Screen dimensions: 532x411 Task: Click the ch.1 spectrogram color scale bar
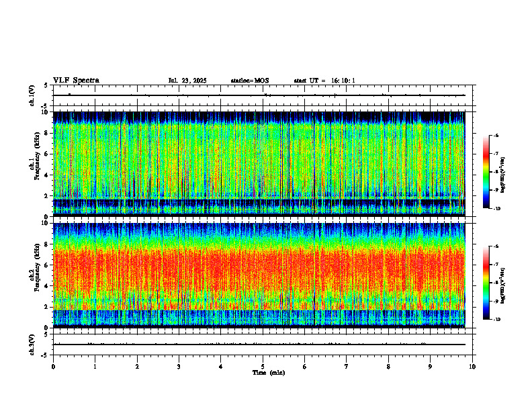486,172
